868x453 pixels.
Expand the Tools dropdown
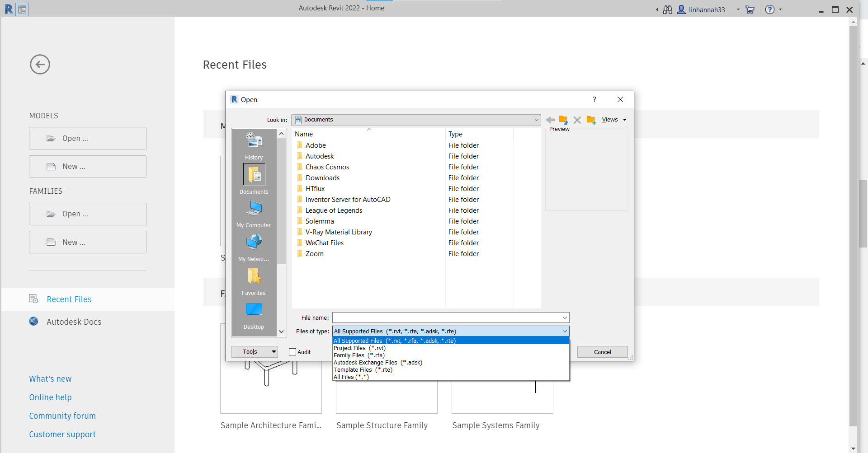click(x=255, y=351)
